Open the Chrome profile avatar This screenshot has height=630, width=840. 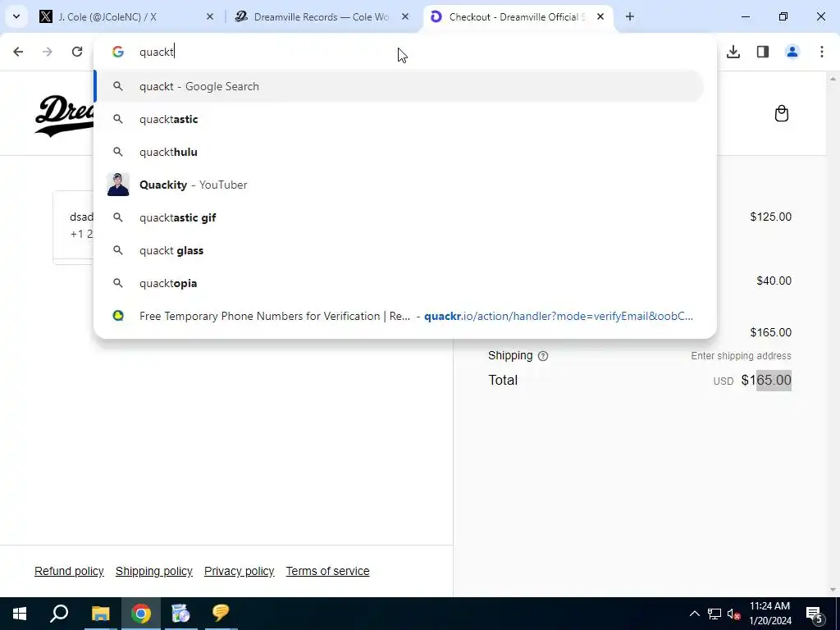(792, 52)
